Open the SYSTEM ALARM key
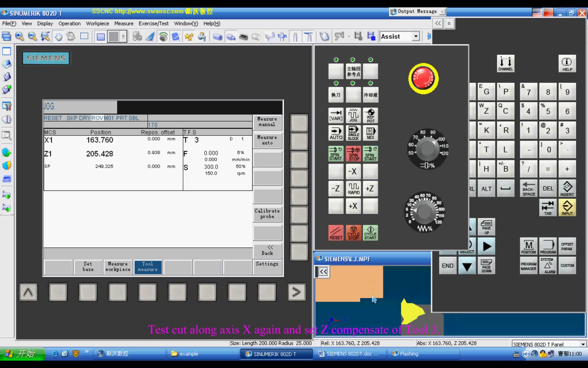 pyautogui.click(x=548, y=265)
